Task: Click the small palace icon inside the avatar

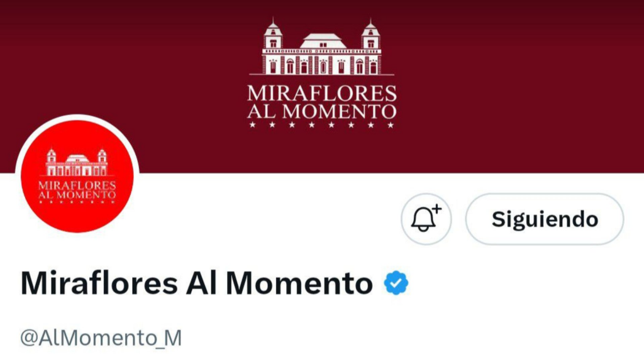Action: [x=77, y=163]
